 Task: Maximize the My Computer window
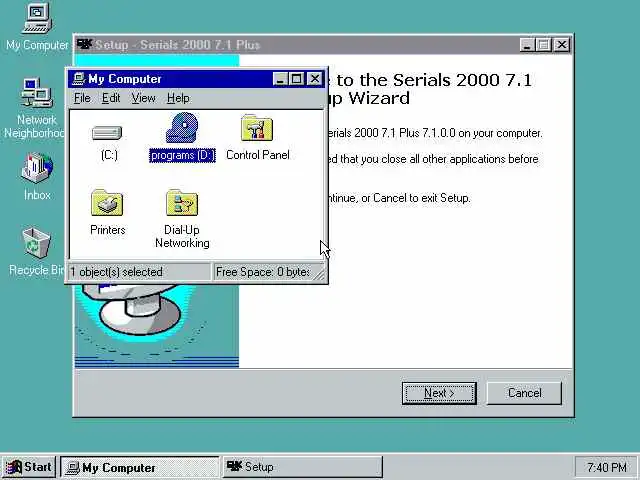[296, 79]
